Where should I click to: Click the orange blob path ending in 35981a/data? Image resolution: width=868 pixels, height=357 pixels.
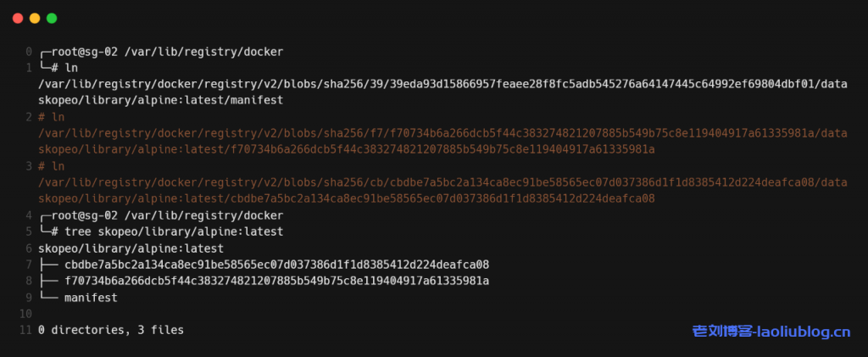pyautogui.click(x=442, y=133)
